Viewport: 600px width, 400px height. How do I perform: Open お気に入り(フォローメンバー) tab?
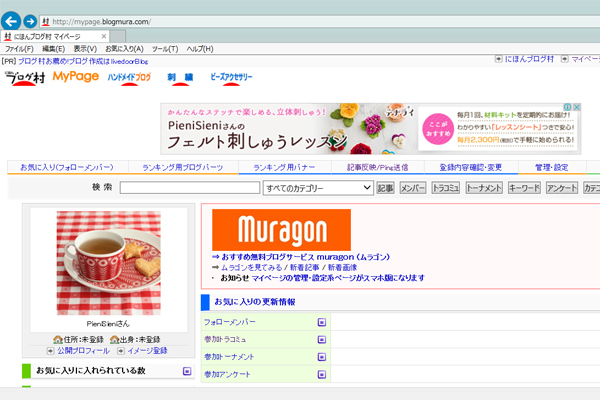[x=67, y=167]
